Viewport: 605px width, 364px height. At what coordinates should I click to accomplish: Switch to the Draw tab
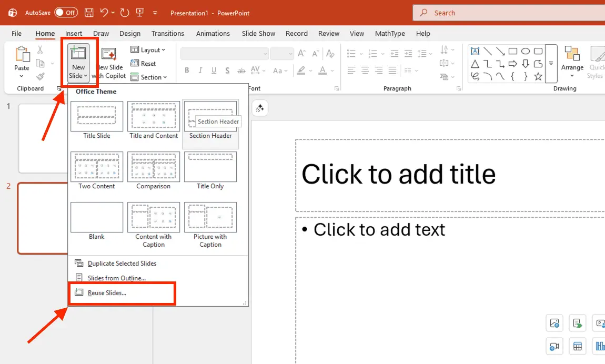[101, 34]
